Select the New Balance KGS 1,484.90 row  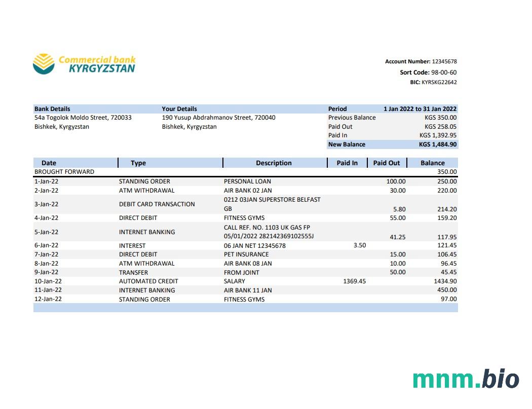392,144
